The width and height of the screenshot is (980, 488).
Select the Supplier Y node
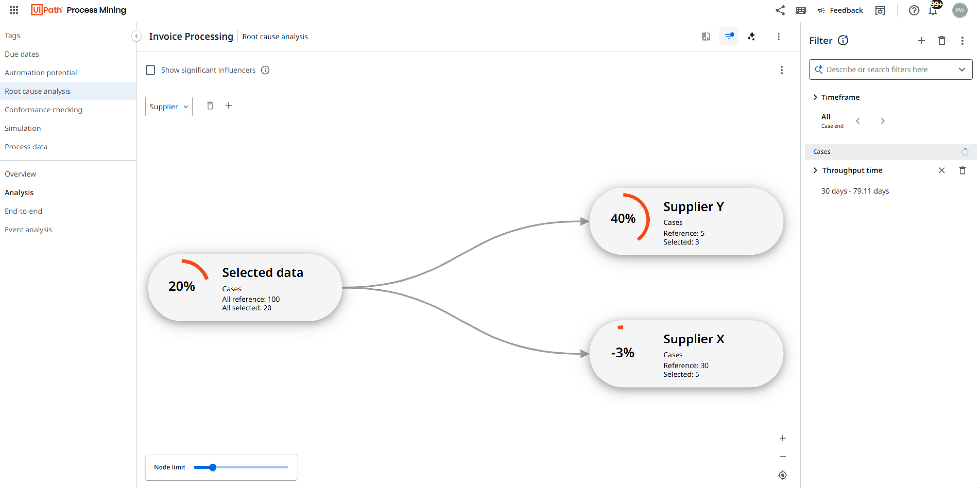point(685,221)
